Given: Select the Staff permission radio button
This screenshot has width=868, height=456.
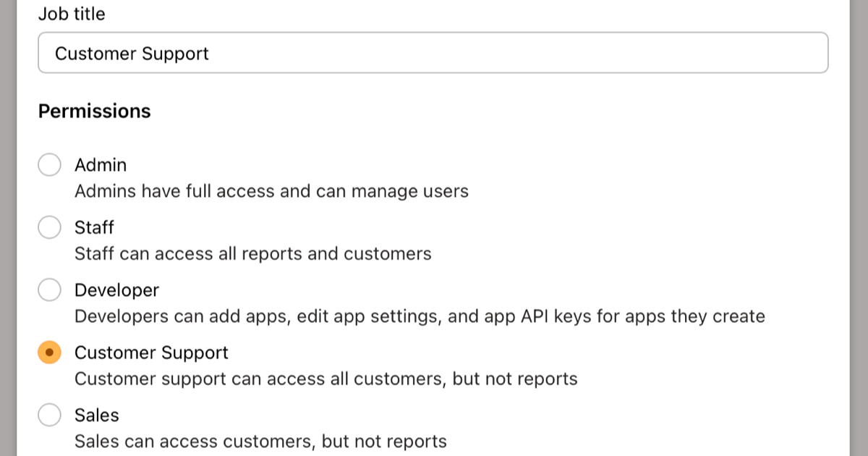Looking at the screenshot, I should (x=49, y=227).
